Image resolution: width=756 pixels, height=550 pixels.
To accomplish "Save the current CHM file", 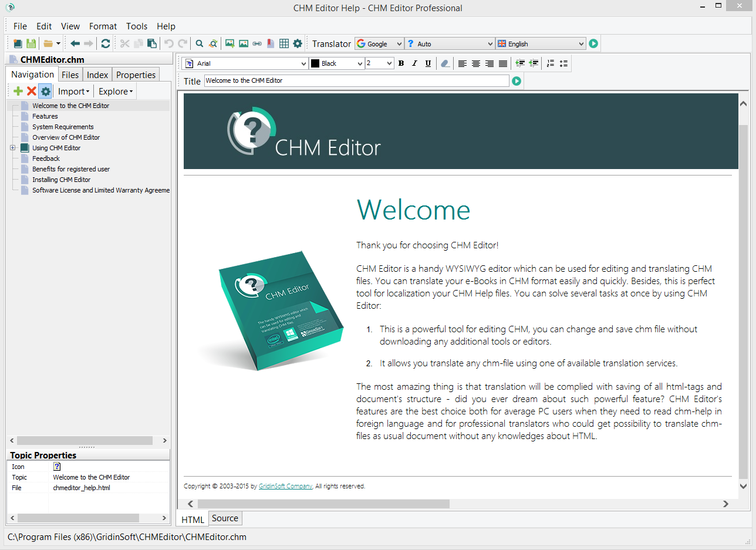I will tap(31, 43).
